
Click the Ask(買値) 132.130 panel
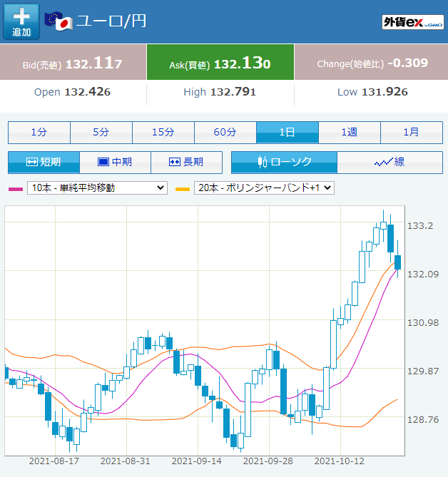point(220,62)
